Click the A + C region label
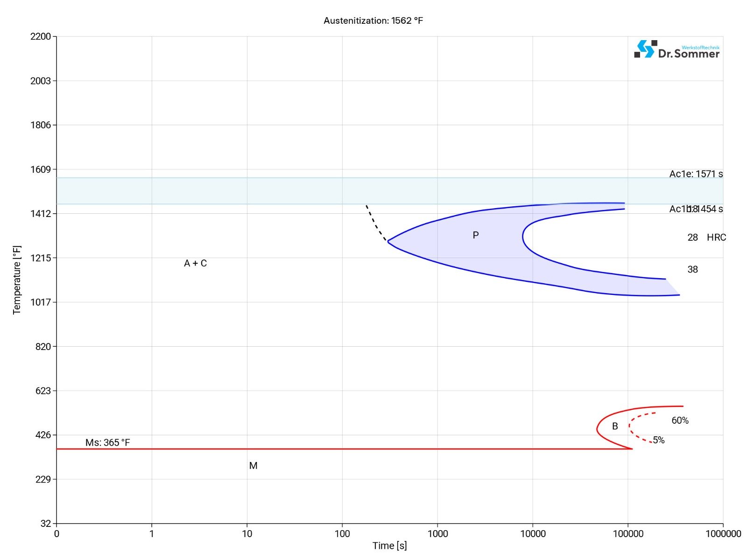 tap(194, 263)
